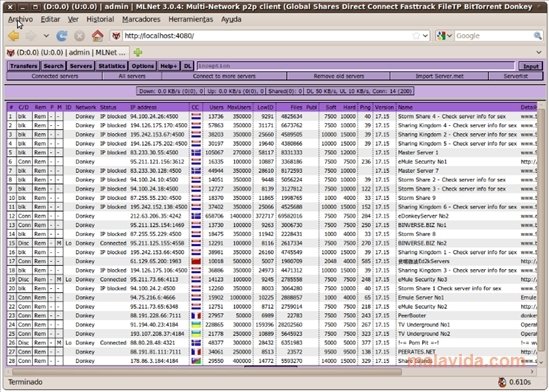Click the flag of the PEERATES.NET row
Image resolution: width=549 pixels, height=392 pixels.
pyautogui.click(x=196, y=352)
